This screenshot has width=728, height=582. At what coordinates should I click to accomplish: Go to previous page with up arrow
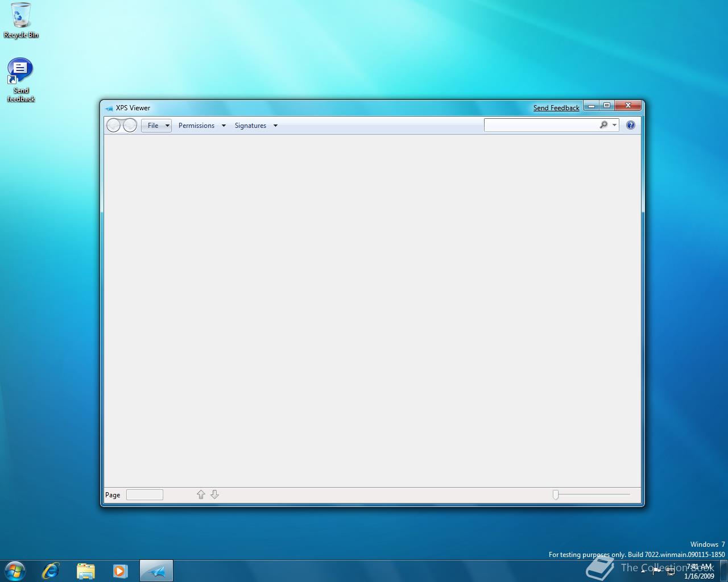click(201, 494)
